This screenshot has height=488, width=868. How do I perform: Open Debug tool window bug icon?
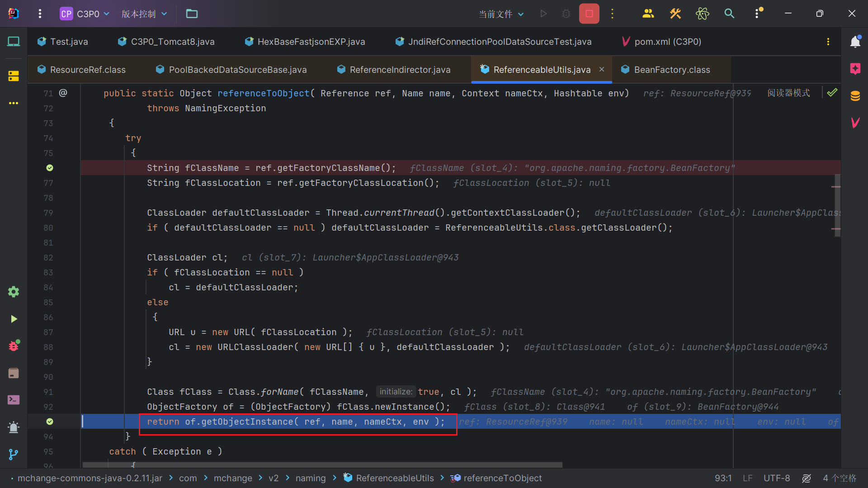14,346
